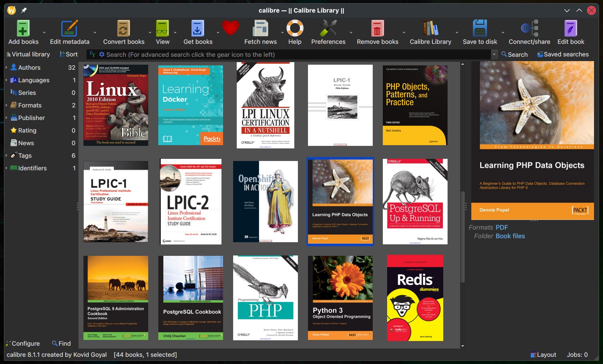Open the View book icon
This screenshot has height=364, width=603.
162,28
